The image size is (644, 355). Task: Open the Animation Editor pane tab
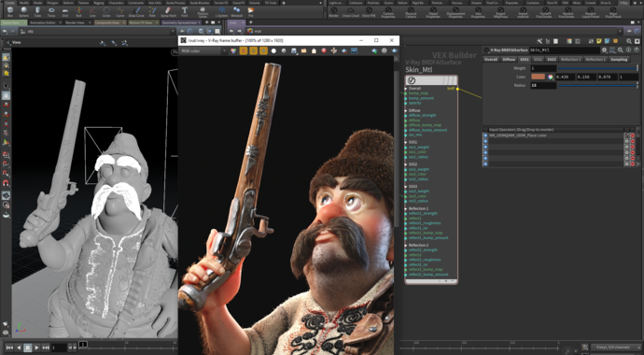43,22
